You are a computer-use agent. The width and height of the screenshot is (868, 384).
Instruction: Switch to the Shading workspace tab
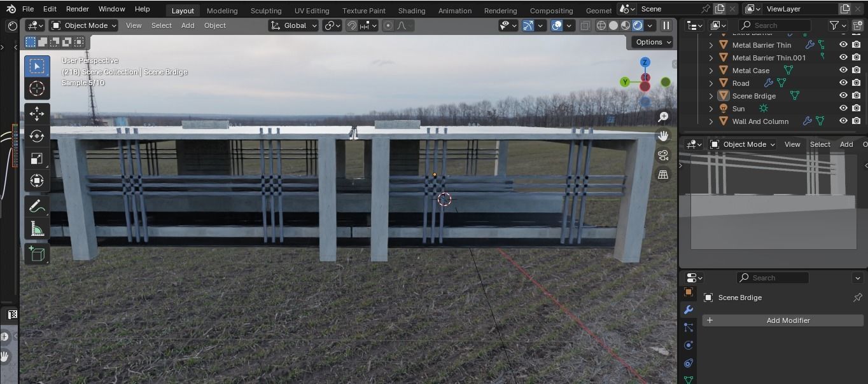[x=412, y=11]
